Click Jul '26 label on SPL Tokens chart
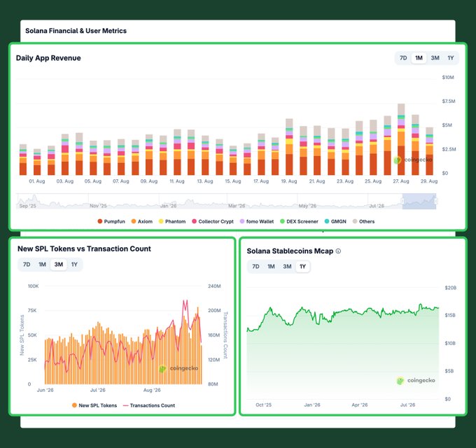The height and width of the screenshot is (448, 476). tap(98, 390)
